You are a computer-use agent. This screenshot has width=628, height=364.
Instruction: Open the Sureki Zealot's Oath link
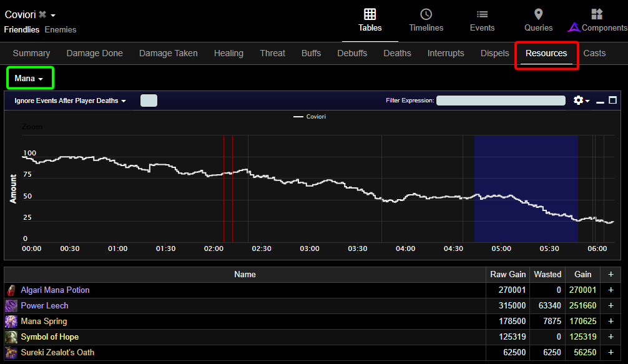[57, 352]
